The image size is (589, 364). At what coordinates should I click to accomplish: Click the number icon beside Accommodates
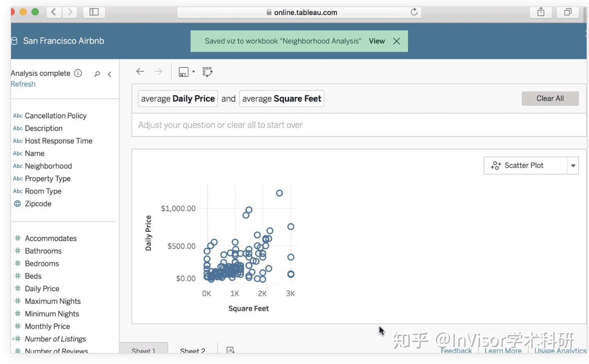point(18,238)
